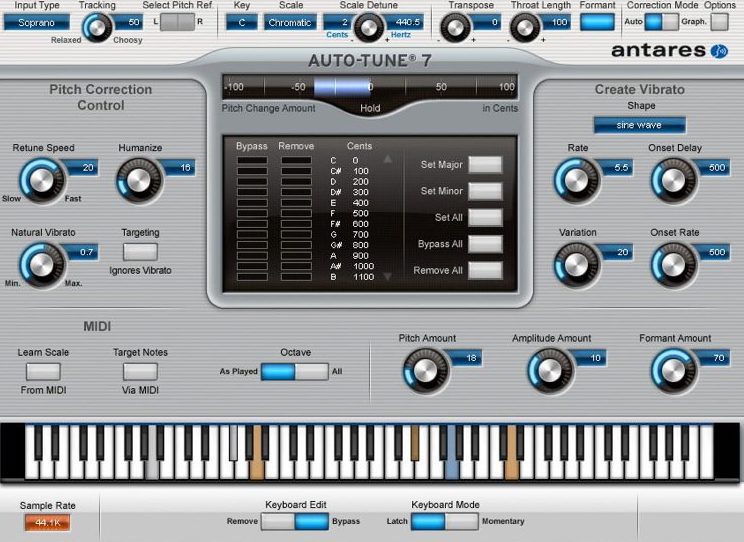The height and width of the screenshot is (542, 744).
Task: Click the Throat Length value 100
Action: pyautogui.click(x=555, y=22)
